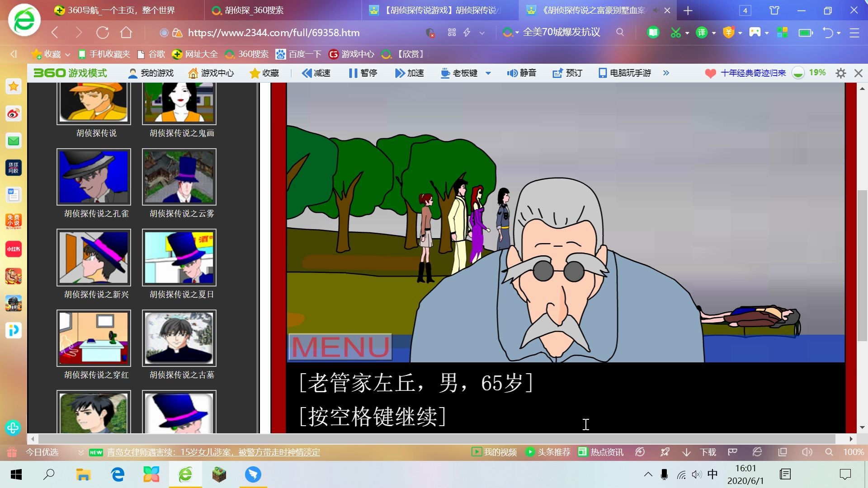Image resolution: width=868 pixels, height=488 pixels.
Task: Open the 胡侦探传说之古墓 game thumbnail
Action: pos(179,338)
